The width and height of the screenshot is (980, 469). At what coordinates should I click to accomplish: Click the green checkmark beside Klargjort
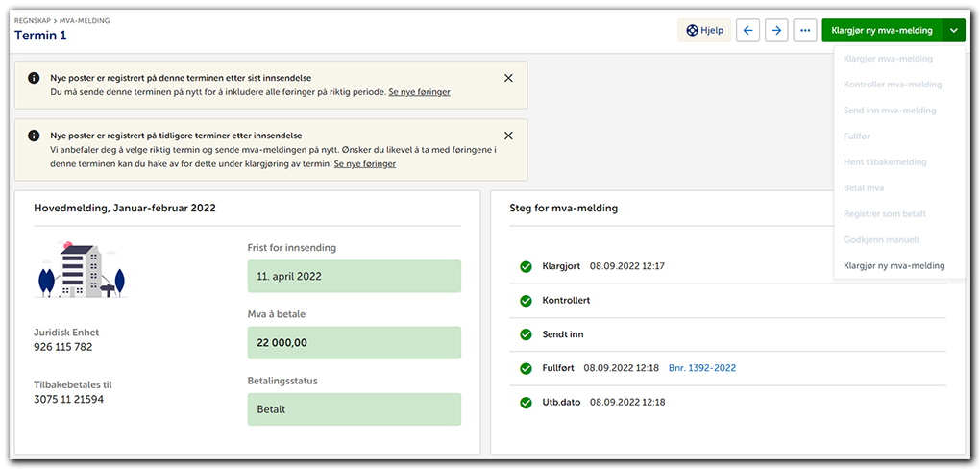tap(526, 266)
